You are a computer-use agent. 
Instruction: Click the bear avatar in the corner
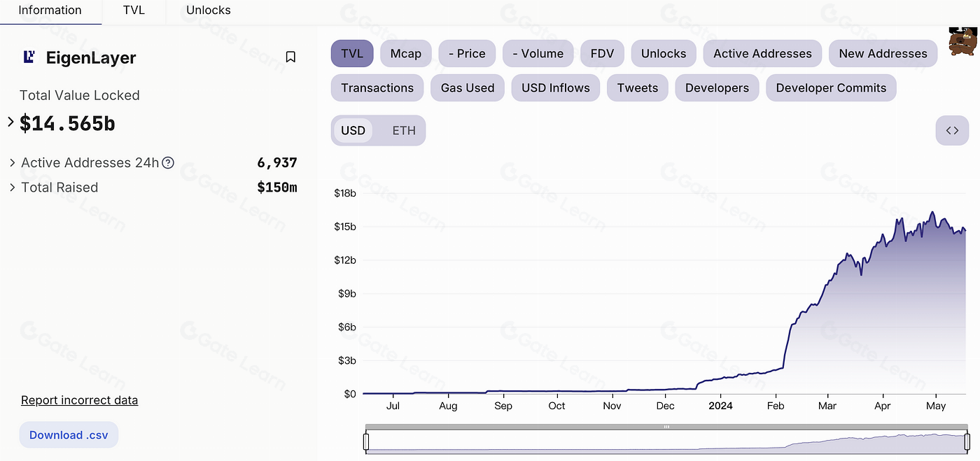point(962,42)
